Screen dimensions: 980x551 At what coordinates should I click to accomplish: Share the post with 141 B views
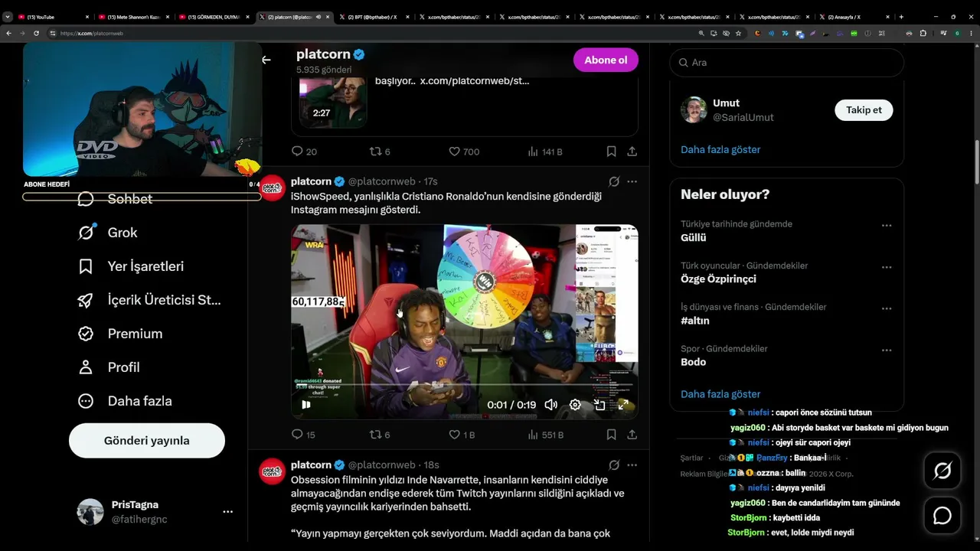pos(632,152)
